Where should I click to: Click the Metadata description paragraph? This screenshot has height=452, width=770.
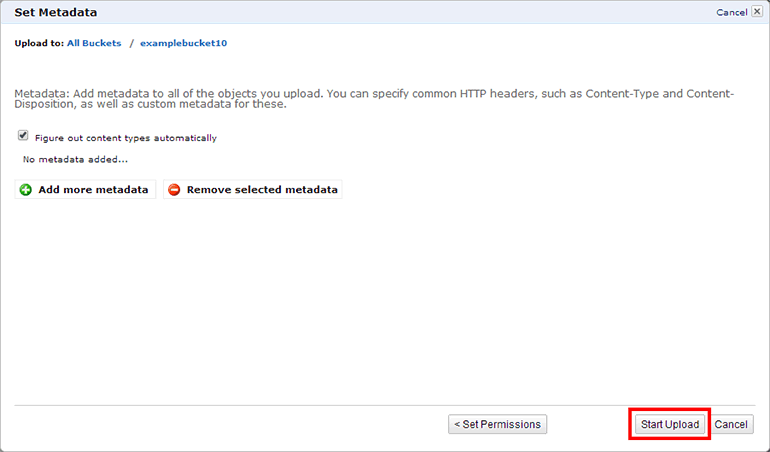pyautogui.click(x=374, y=99)
